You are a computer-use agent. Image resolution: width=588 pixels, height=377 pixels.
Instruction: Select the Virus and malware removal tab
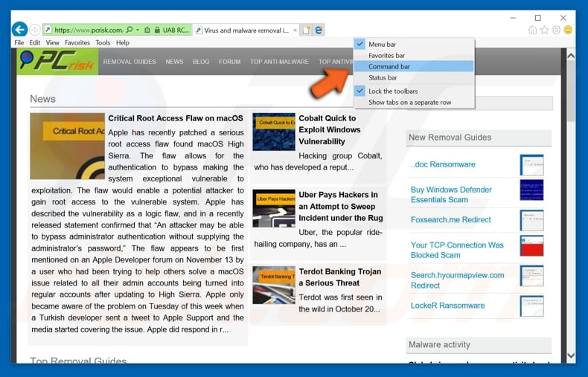pyautogui.click(x=246, y=30)
